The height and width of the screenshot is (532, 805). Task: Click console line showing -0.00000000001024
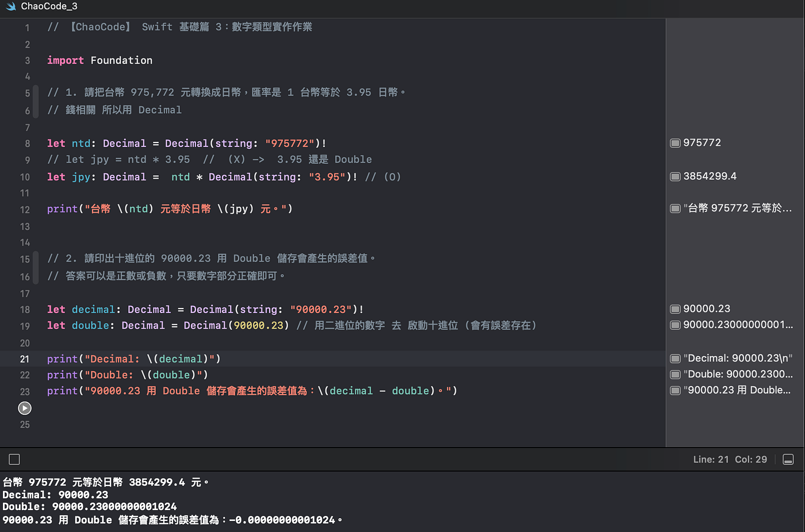[x=172, y=520]
